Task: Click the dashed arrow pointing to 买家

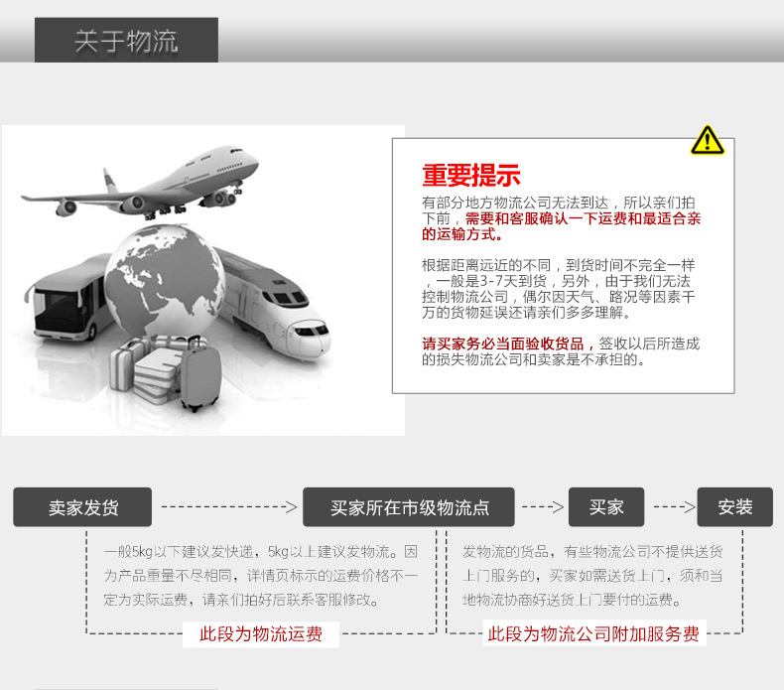Action: click(x=542, y=507)
